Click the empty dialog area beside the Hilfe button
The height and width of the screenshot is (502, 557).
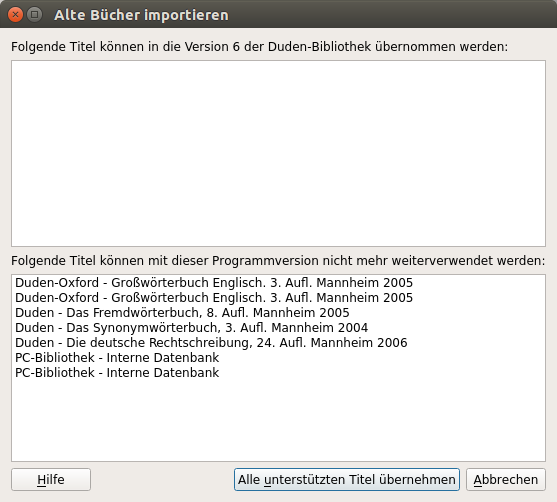tap(162, 479)
